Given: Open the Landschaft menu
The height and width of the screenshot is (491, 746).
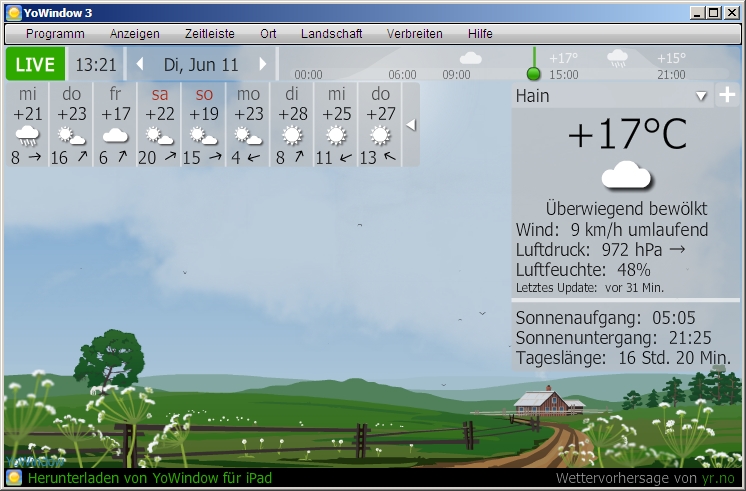Looking at the screenshot, I should [332, 34].
